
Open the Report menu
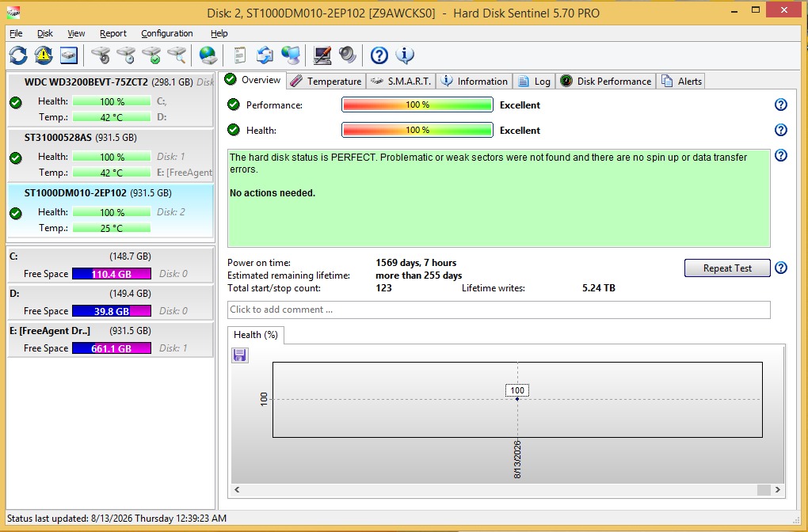point(112,33)
